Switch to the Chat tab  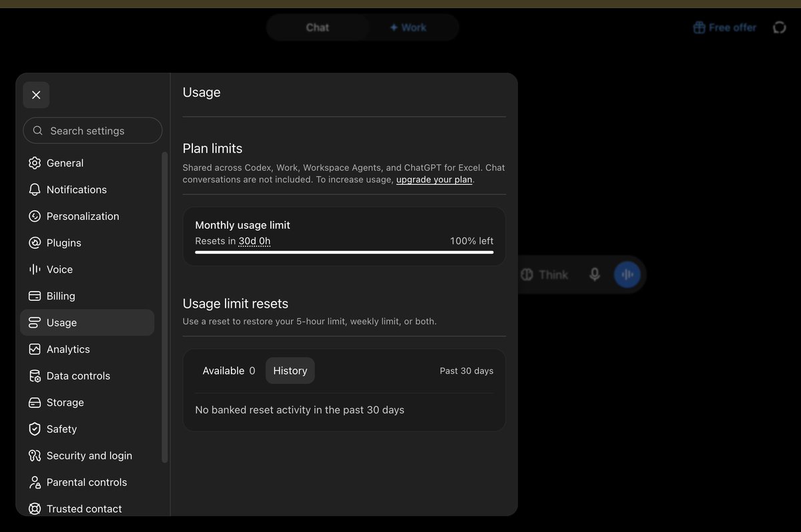coord(318,27)
